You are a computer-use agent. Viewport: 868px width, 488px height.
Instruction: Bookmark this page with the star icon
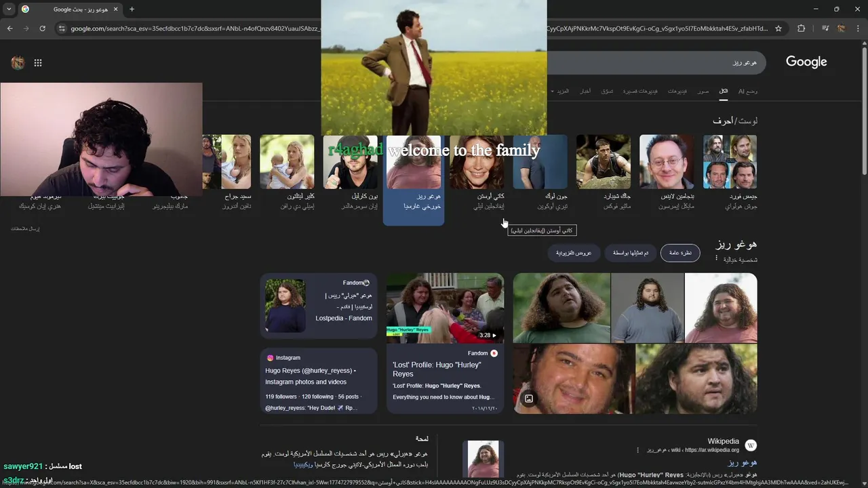click(778, 28)
